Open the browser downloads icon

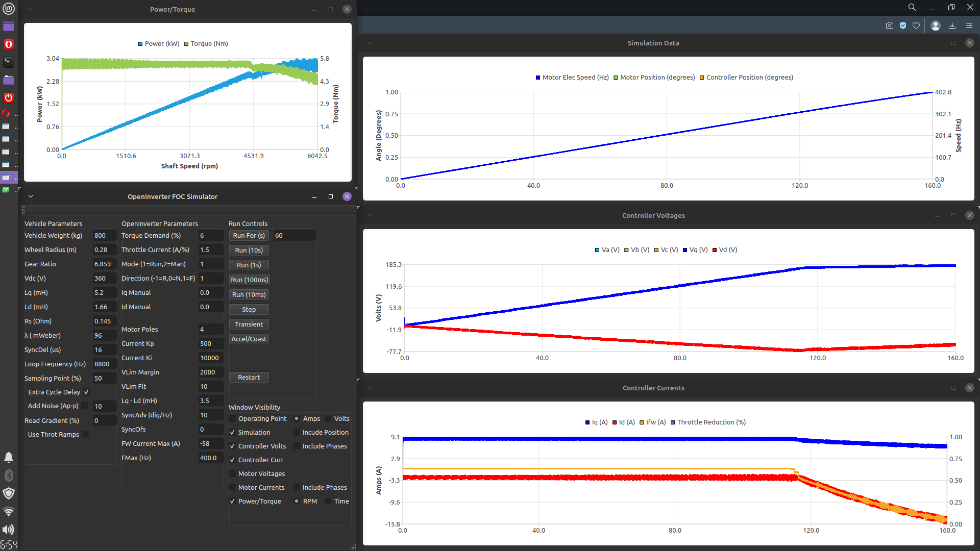952,26
